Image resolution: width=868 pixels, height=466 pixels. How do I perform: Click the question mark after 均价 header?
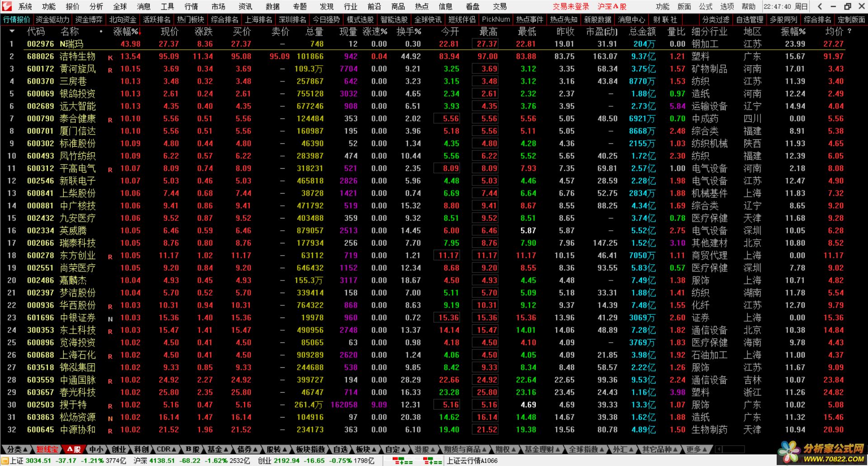[x=849, y=31]
